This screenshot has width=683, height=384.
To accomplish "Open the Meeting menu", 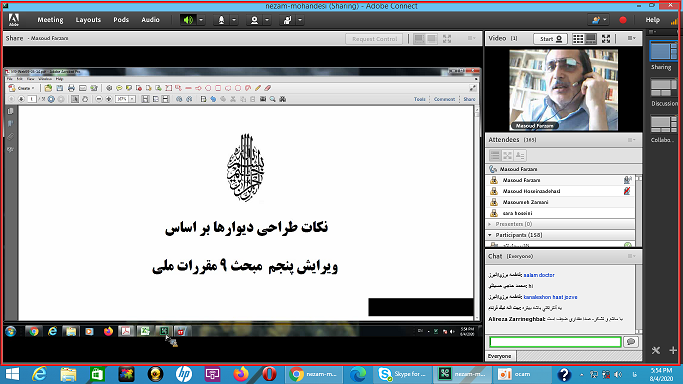I will [50, 20].
